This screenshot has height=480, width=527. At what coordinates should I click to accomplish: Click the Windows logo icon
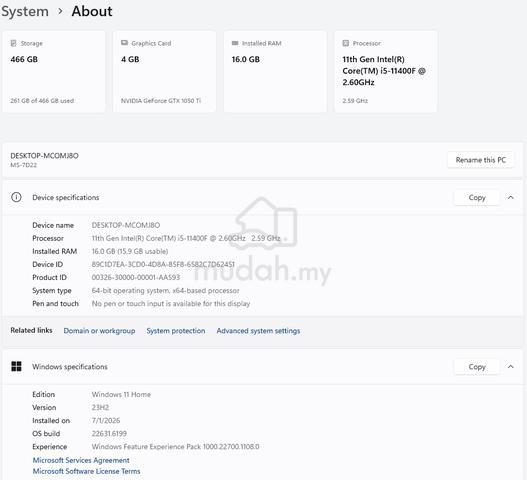(x=16, y=366)
